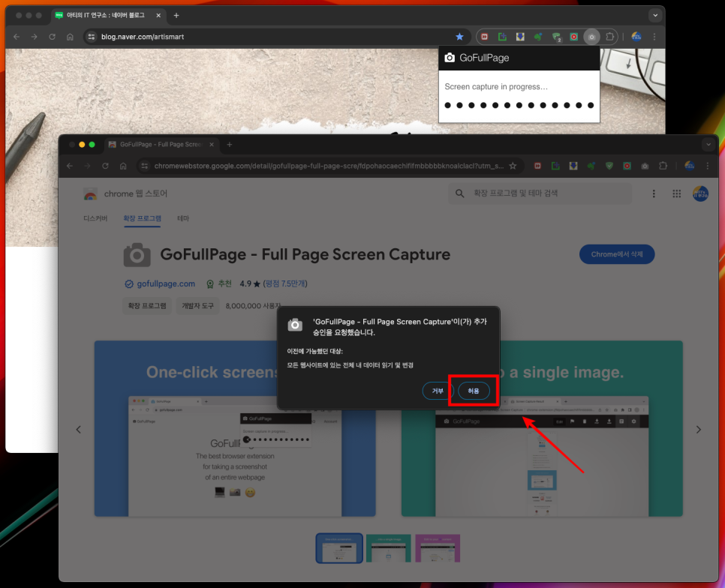Viewport: 725px width, 588px height.
Task: Open the 평점 7.5만개 ratings link
Action: (x=285, y=283)
